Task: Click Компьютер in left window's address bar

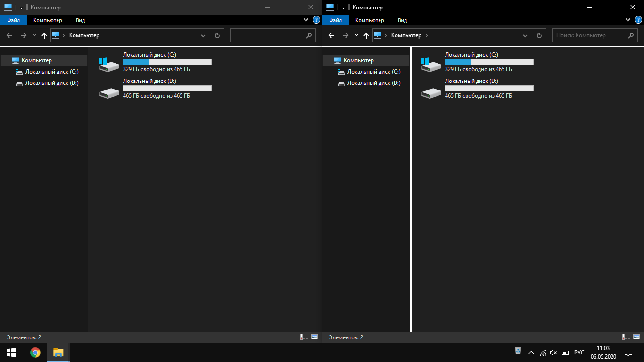Action: tap(84, 35)
